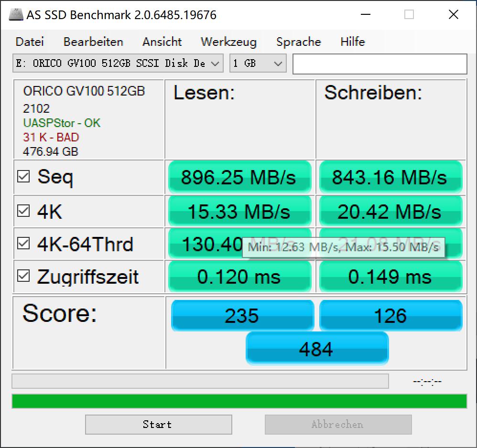Click the Seq read result 896.25 MB/s
The height and width of the screenshot is (448, 477).
click(x=240, y=177)
